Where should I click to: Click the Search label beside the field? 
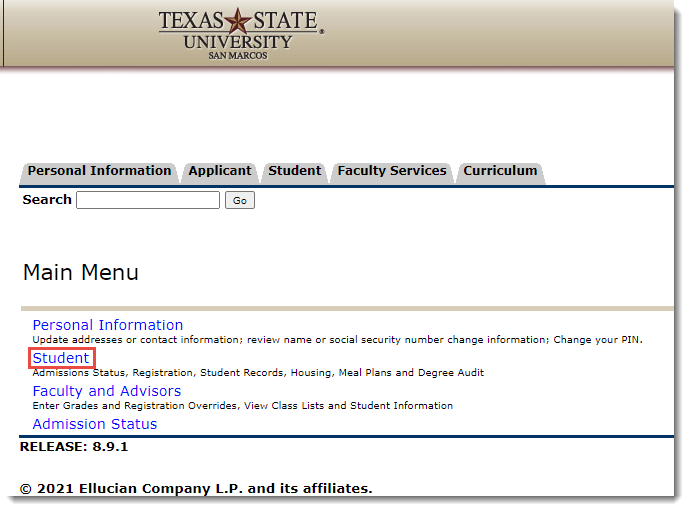(47, 200)
